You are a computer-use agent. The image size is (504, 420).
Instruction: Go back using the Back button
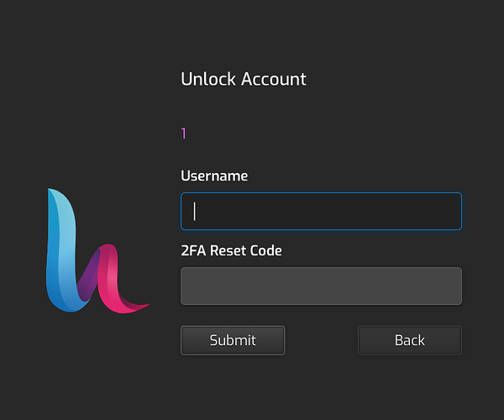click(x=409, y=340)
